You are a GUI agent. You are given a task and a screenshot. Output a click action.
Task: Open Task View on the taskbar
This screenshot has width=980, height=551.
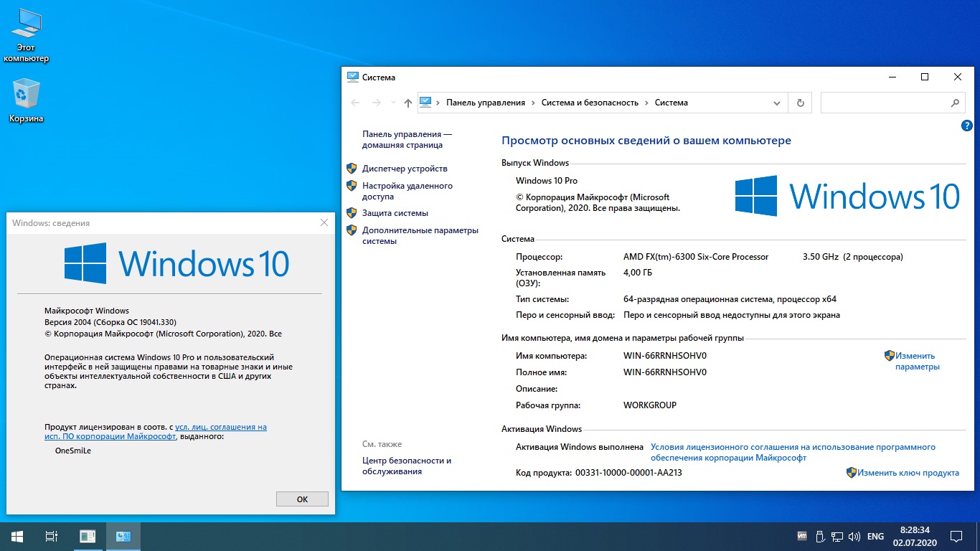pyautogui.click(x=52, y=536)
